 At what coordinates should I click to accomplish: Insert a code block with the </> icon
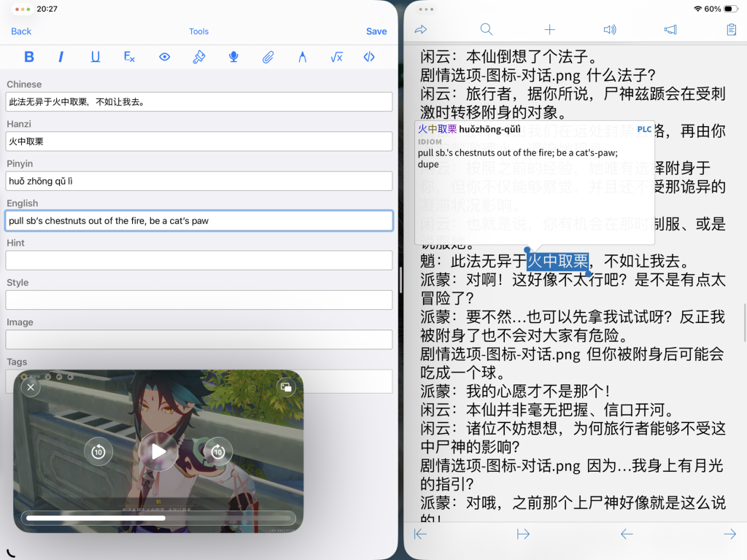(x=368, y=57)
